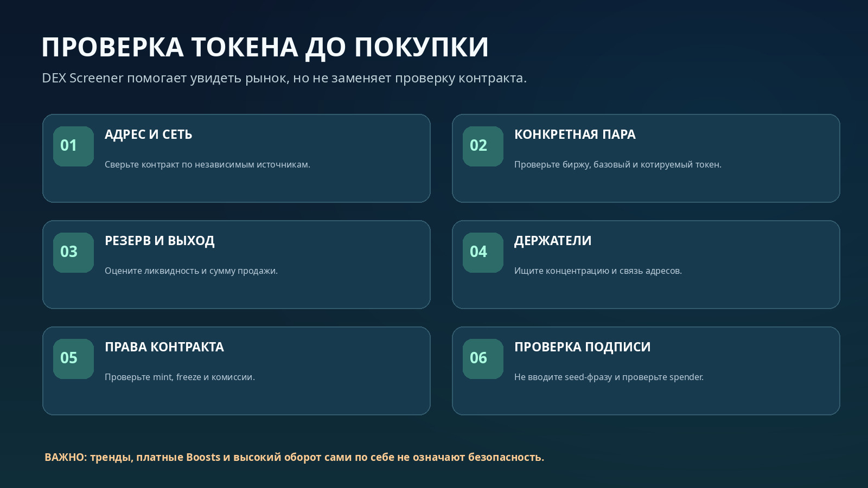Click the 05 number badge
The width and height of the screenshot is (868, 488).
pos(73,359)
